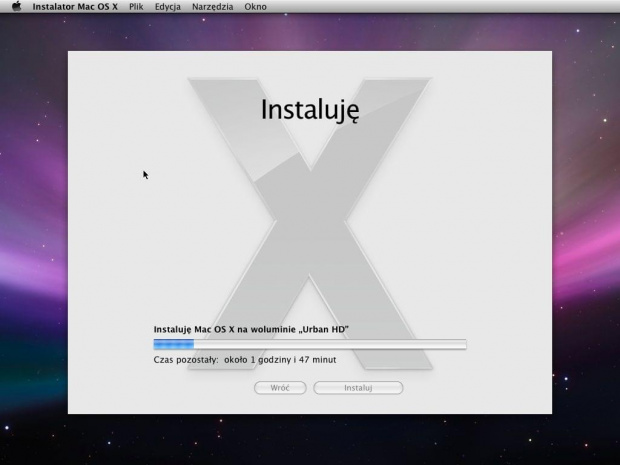This screenshot has width=620, height=465.
Task: Open the Apple menu
Action: click(x=16, y=6)
